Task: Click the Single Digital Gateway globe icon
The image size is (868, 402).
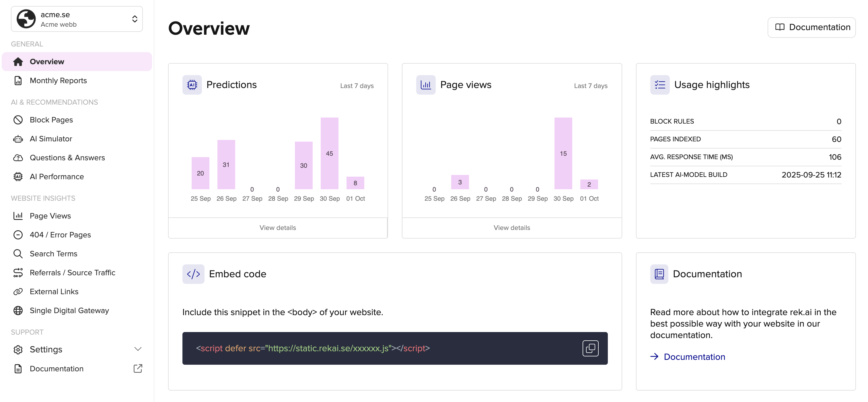Action: click(18, 311)
